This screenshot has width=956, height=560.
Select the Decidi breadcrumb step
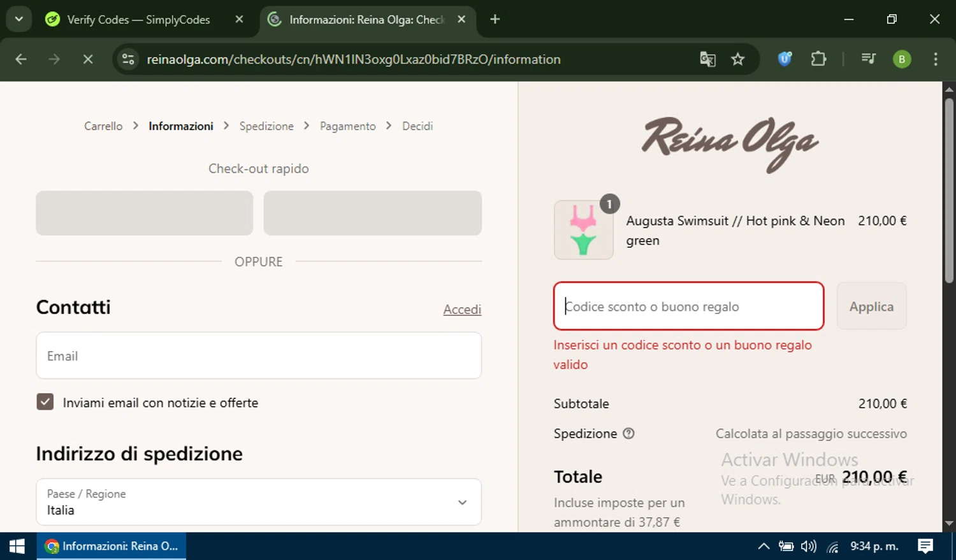click(x=417, y=126)
